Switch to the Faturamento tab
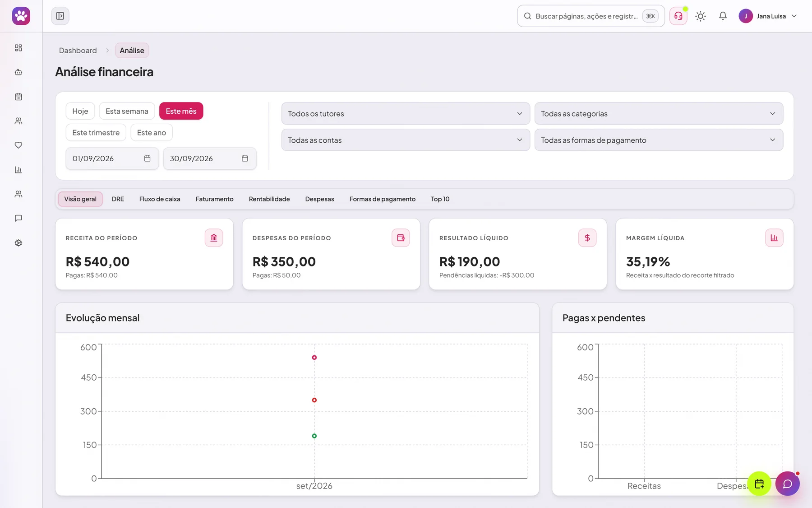Viewport: 812px width, 508px height. pyautogui.click(x=215, y=199)
